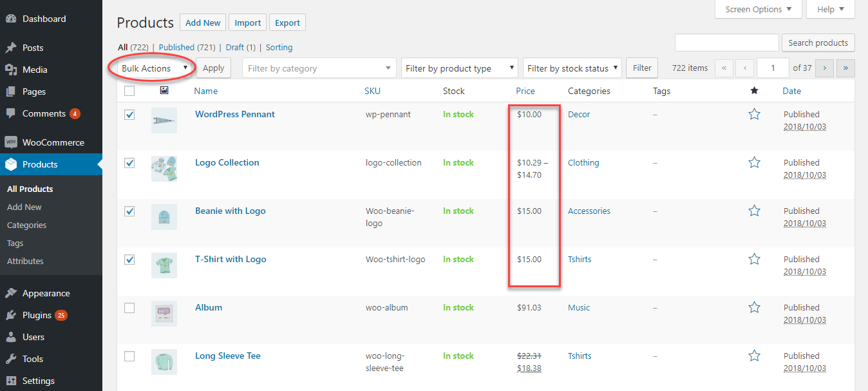The image size is (868, 391).
Task: Click the Pages icon in sidebar
Action: (x=10, y=91)
